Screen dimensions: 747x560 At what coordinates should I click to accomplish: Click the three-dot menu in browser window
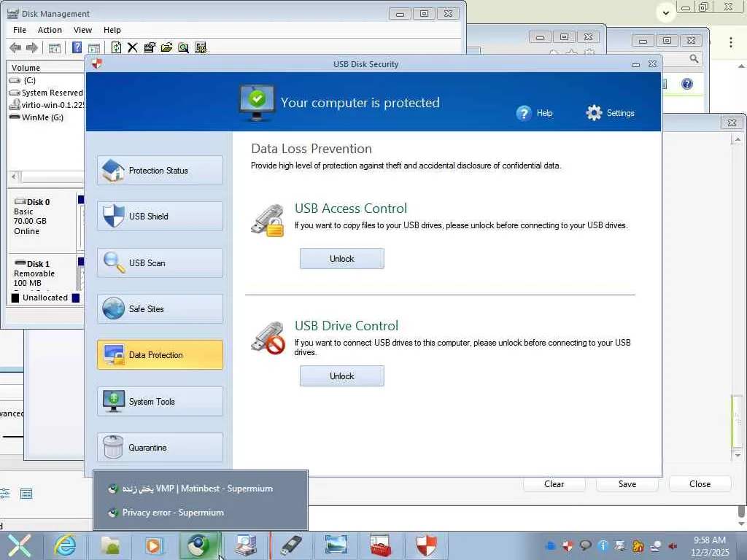tap(731, 42)
